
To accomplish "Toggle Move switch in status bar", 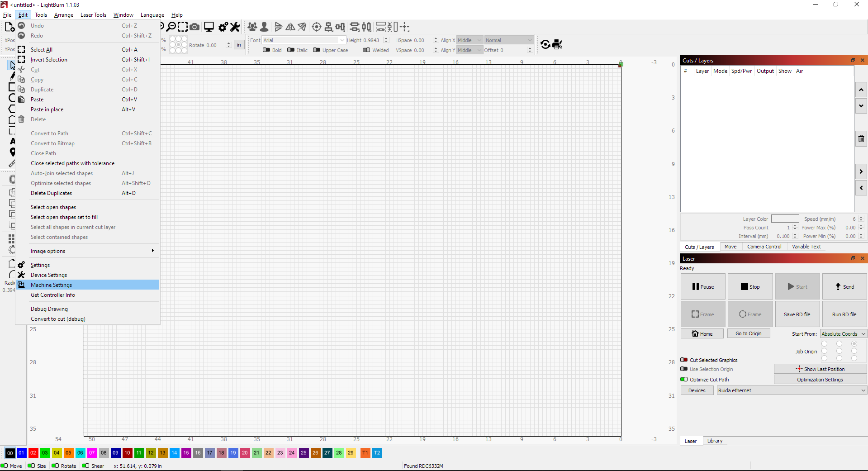I will click(x=4, y=466).
